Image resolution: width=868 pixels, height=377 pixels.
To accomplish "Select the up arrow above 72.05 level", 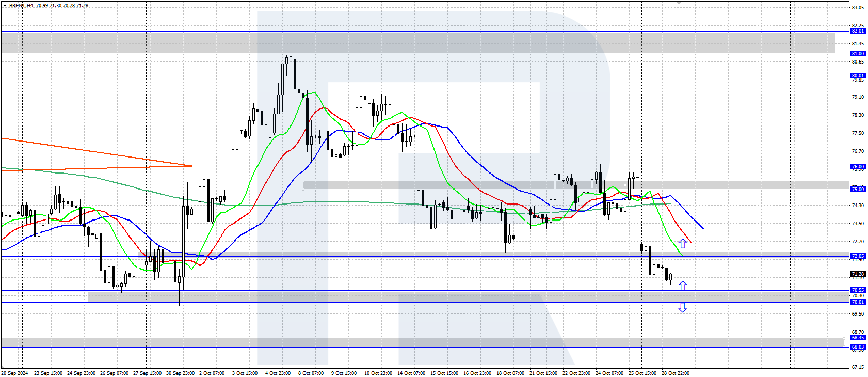I will [683, 243].
